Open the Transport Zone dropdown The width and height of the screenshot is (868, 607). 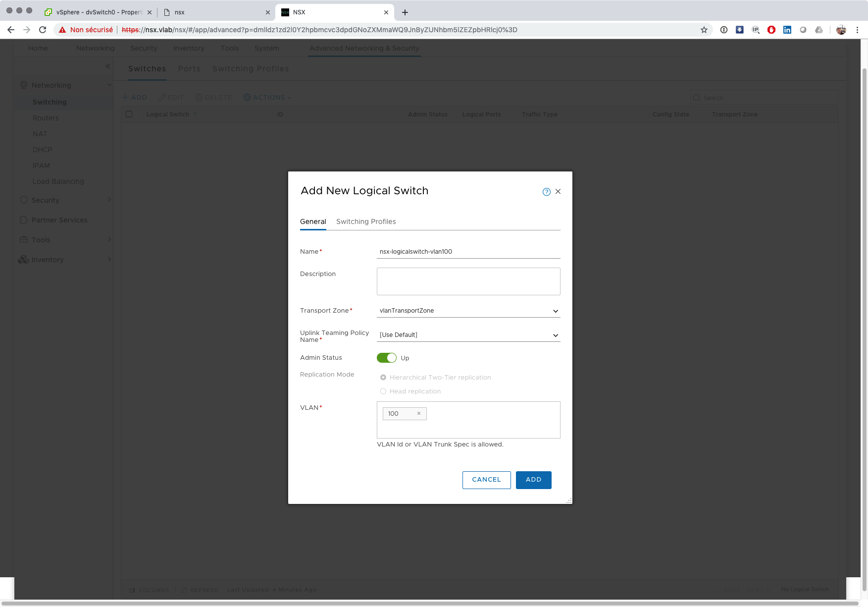pos(468,311)
